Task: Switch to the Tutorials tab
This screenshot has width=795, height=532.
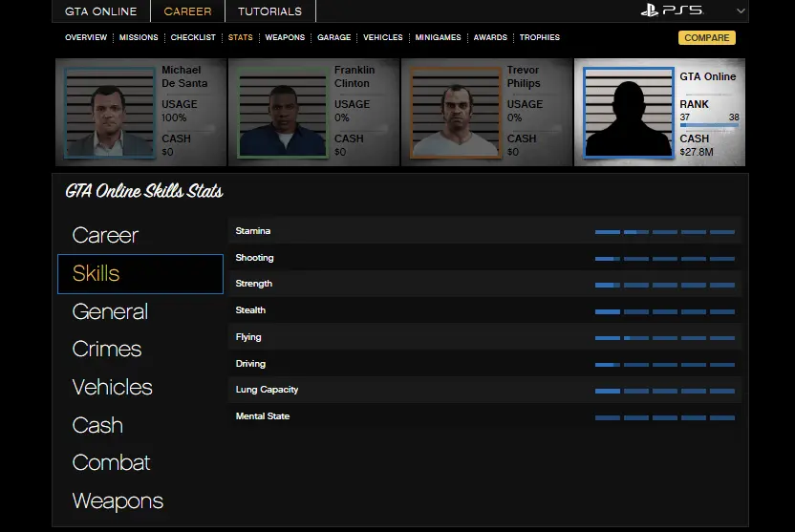Action: 269,11
